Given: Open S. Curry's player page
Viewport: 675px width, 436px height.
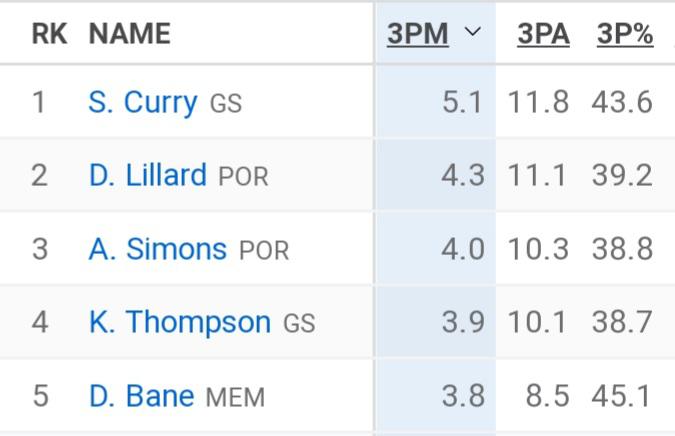Looking at the screenshot, I should [142, 102].
